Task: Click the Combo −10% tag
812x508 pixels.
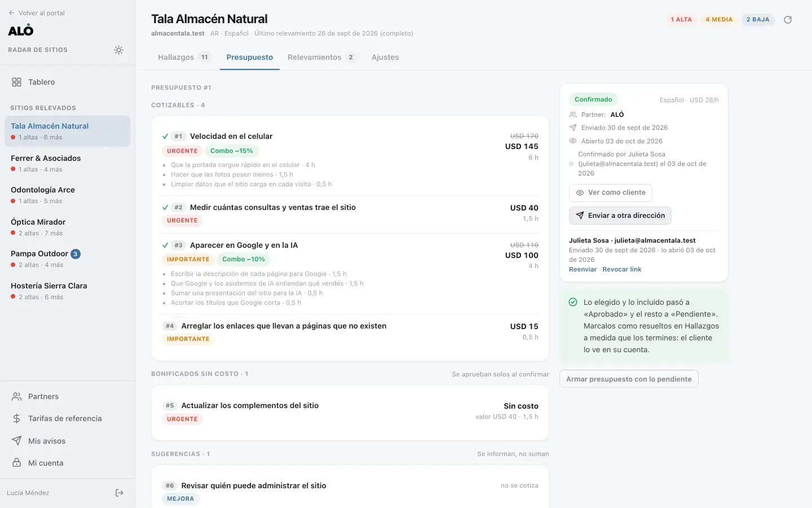Action: tap(244, 260)
